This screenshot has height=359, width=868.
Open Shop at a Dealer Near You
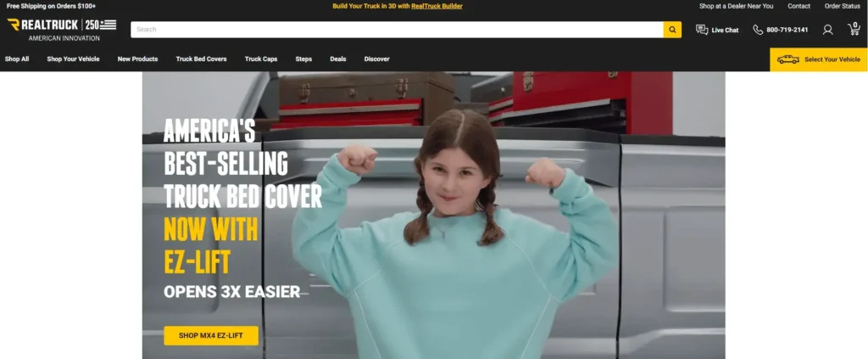[x=737, y=6]
